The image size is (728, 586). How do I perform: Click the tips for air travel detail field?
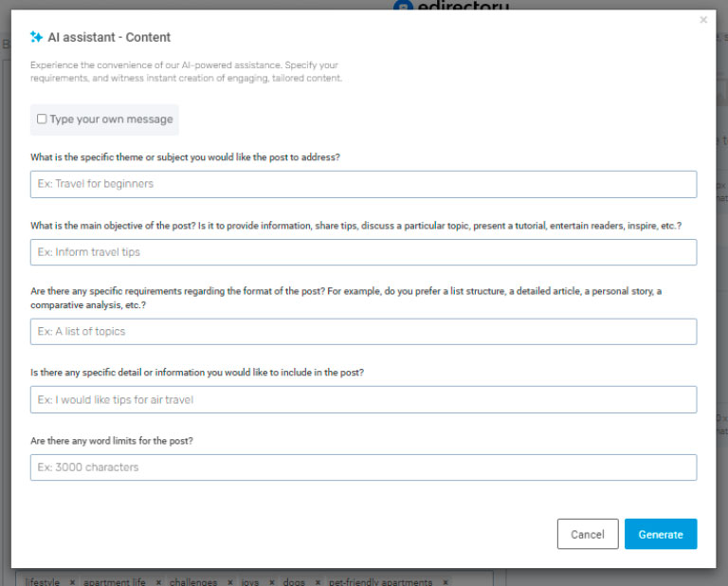[x=363, y=399]
